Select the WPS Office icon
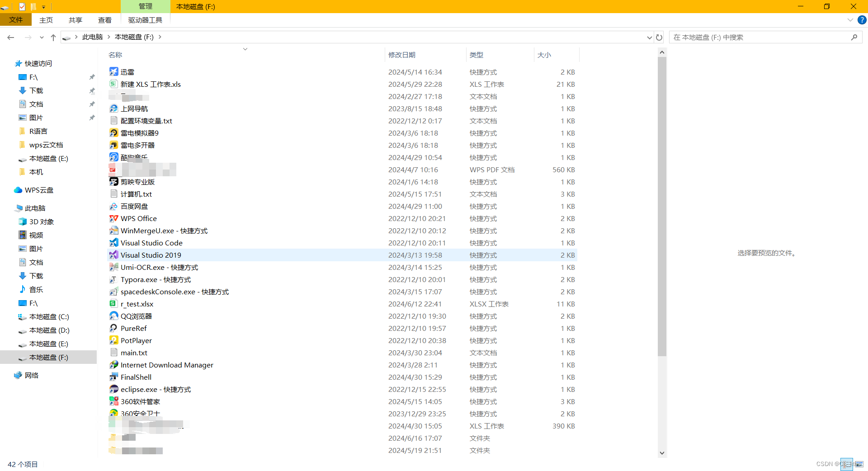This screenshot has width=868, height=471. tap(113, 218)
